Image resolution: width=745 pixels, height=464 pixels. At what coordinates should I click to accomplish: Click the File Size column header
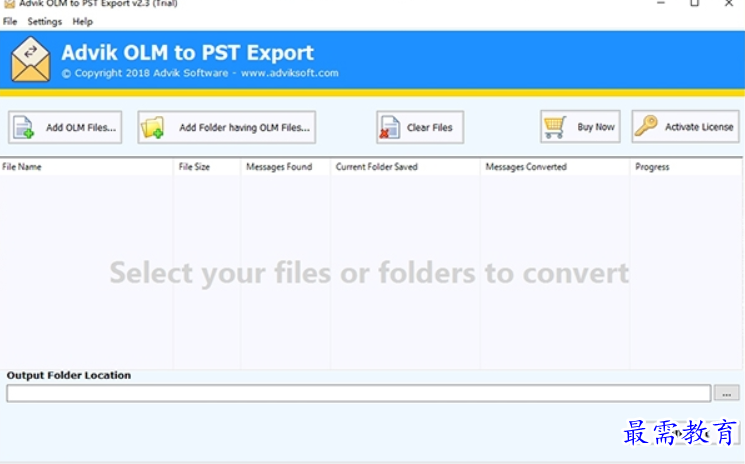click(x=207, y=167)
